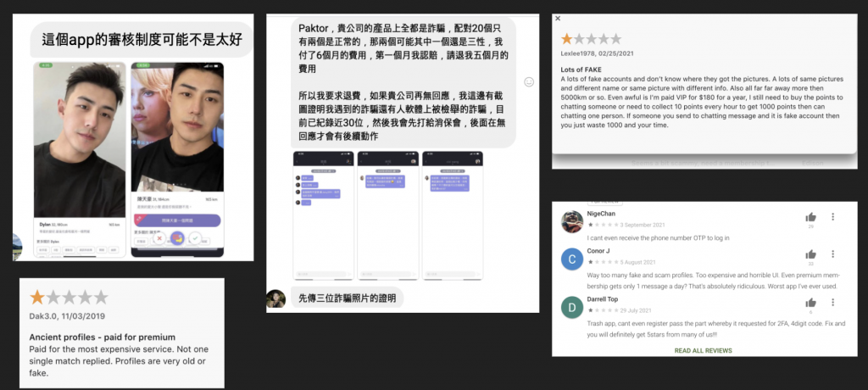
Task: Open more options for NigeChan's review
Action: (834, 218)
